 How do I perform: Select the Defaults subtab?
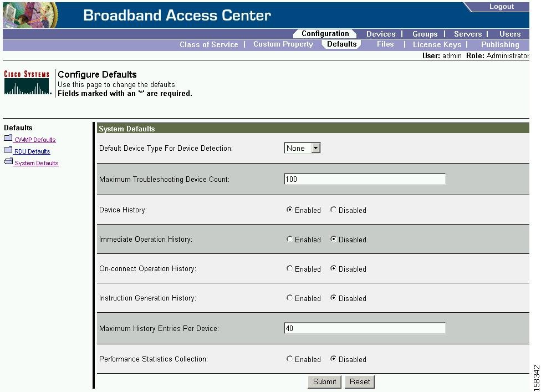[341, 44]
